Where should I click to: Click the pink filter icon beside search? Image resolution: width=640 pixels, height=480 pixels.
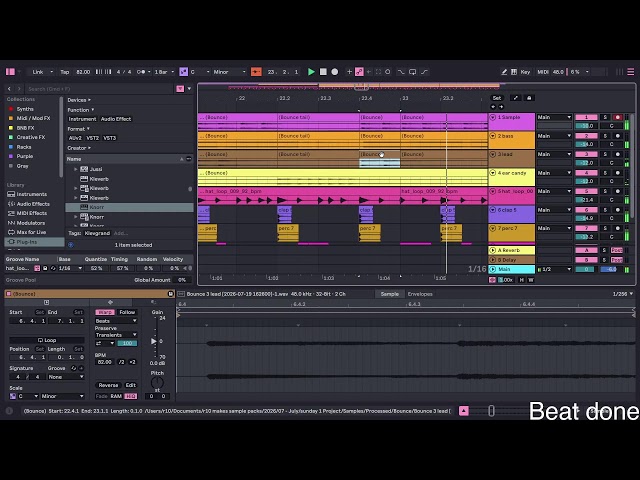tap(180, 89)
